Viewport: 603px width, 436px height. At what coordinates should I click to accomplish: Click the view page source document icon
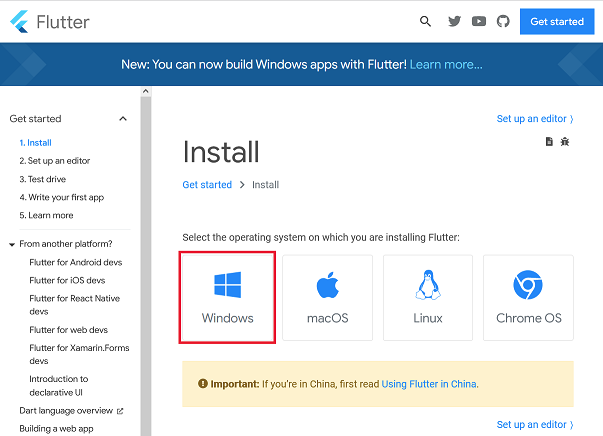click(549, 141)
